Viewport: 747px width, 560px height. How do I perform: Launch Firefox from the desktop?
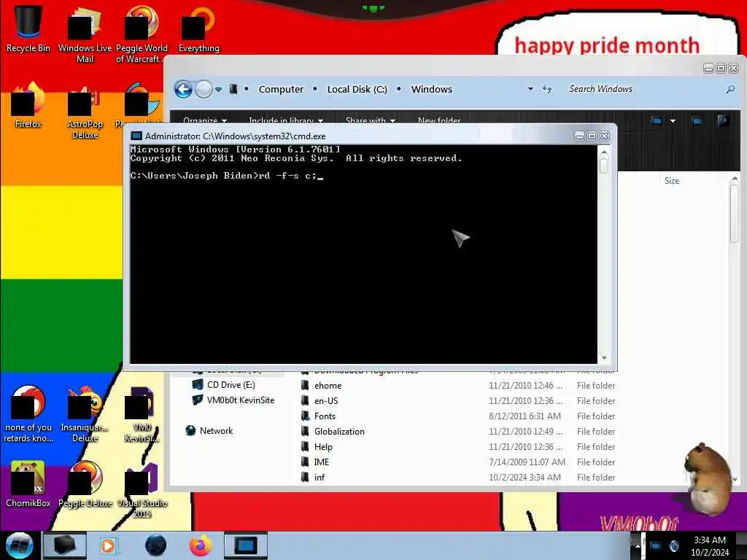(x=28, y=106)
